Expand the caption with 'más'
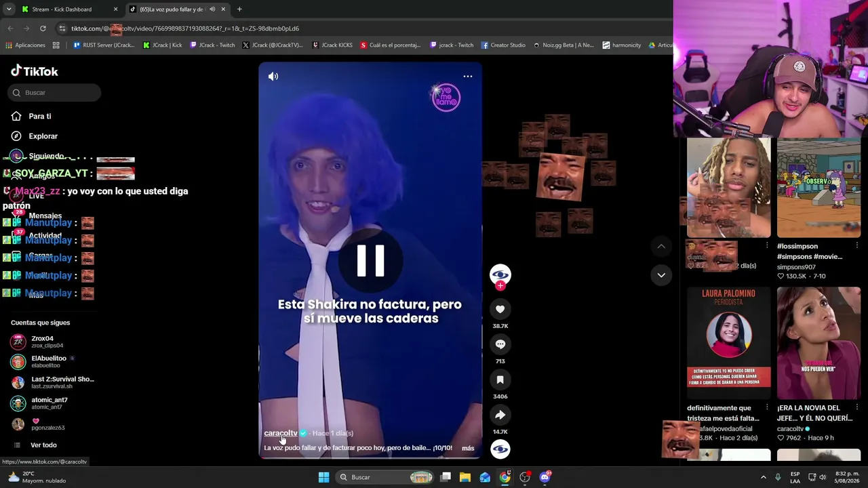Viewport: 868px width, 488px height. pos(468,448)
